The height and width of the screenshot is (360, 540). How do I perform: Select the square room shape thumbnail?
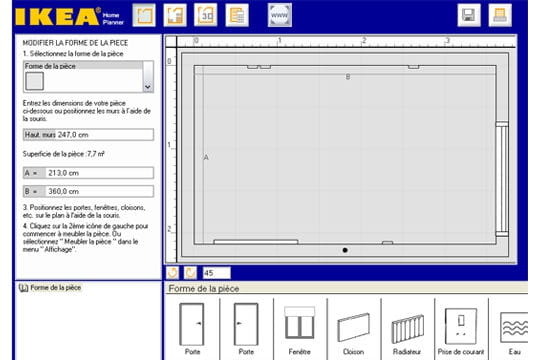[x=34, y=81]
